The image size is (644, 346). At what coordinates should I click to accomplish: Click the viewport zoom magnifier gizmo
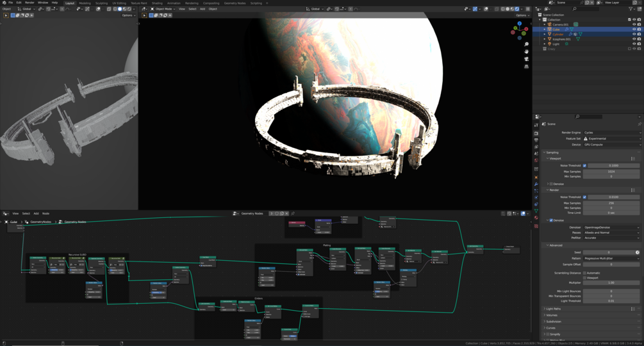pyautogui.click(x=526, y=44)
